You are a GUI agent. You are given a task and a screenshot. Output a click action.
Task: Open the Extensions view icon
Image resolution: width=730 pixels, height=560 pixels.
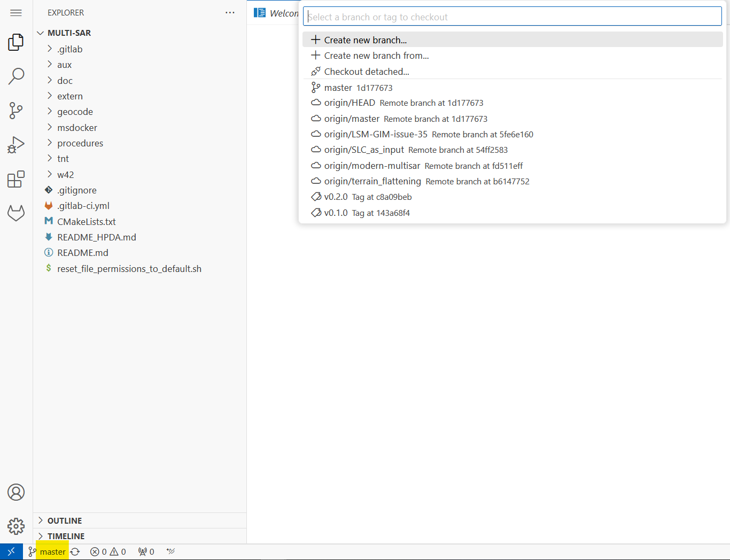(16, 179)
